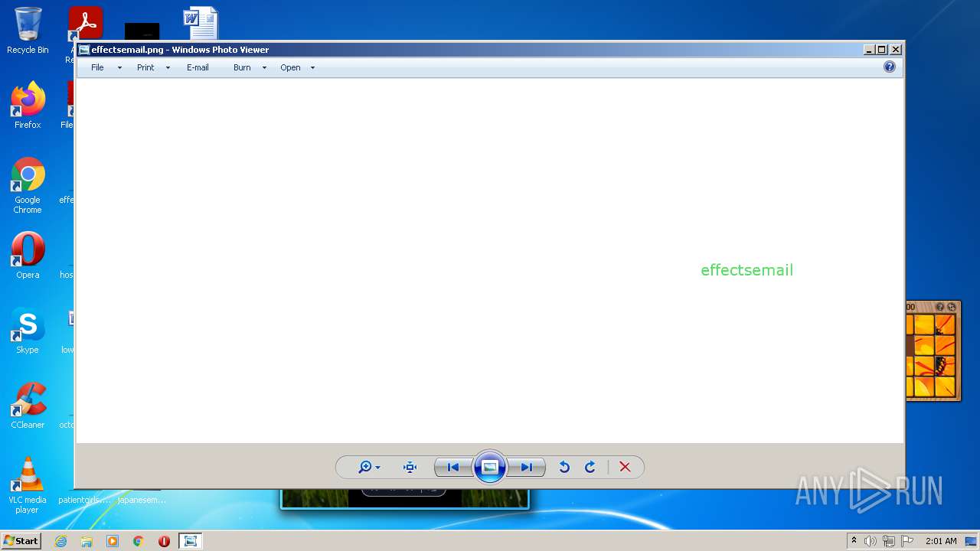Delete the image with red X

625,467
